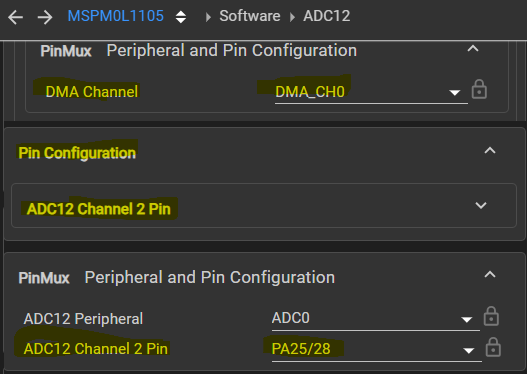
Task: Collapse the lower PinMux section chevron
Action: click(x=490, y=275)
